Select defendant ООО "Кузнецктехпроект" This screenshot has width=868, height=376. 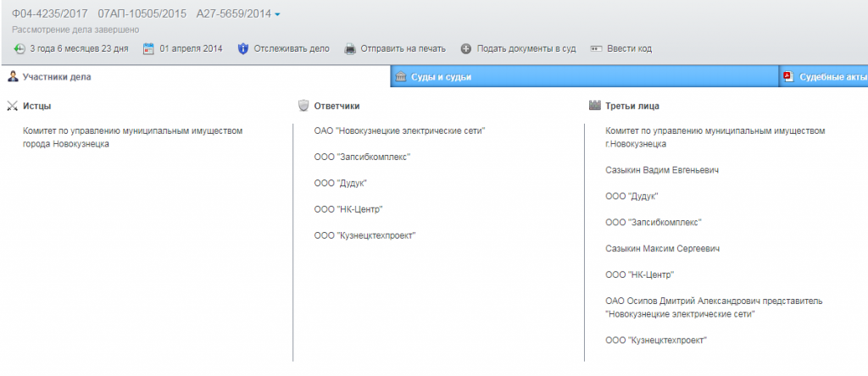click(x=364, y=235)
